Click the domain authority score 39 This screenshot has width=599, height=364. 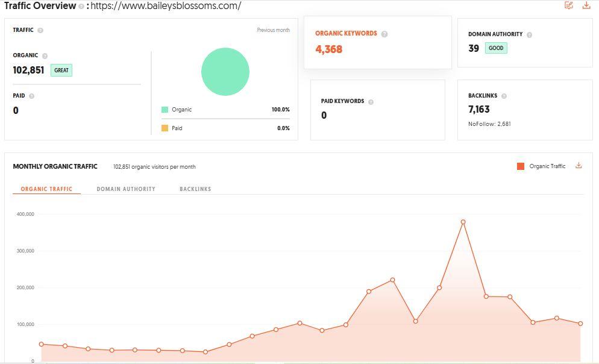pos(474,48)
